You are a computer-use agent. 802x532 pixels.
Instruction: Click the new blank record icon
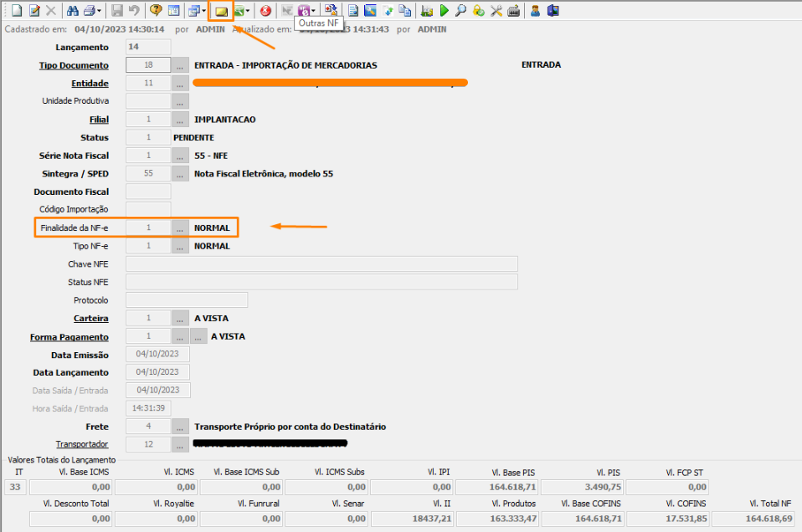coord(16,11)
